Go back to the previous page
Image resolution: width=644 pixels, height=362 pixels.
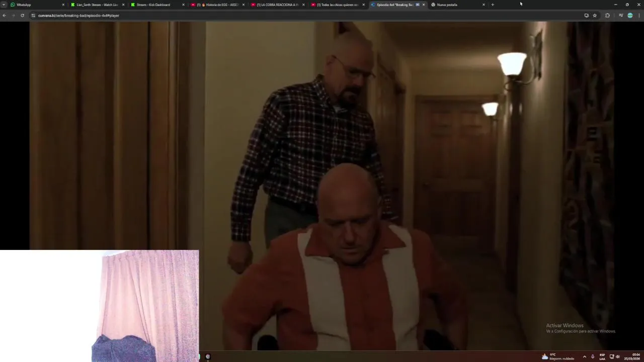tap(4, 16)
